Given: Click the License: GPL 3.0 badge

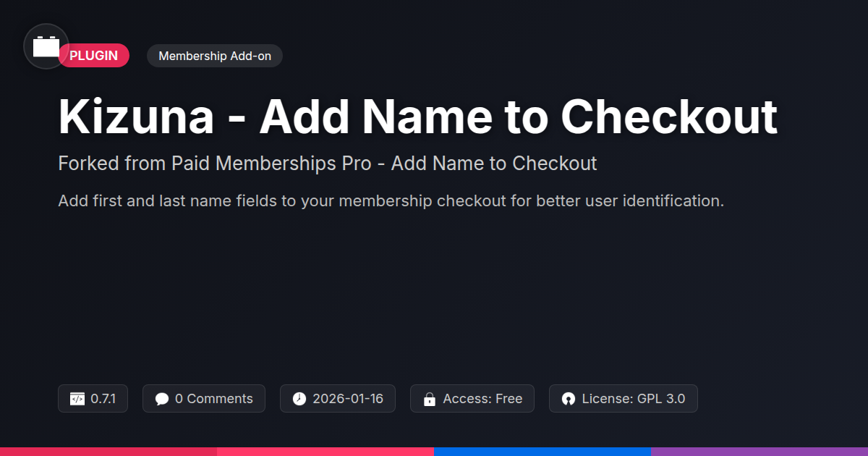Looking at the screenshot, I should 624,399.
